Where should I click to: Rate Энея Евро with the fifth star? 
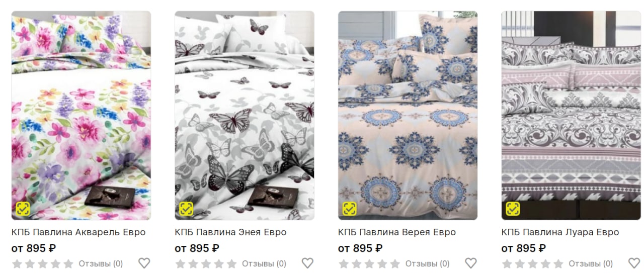[231, 263]
